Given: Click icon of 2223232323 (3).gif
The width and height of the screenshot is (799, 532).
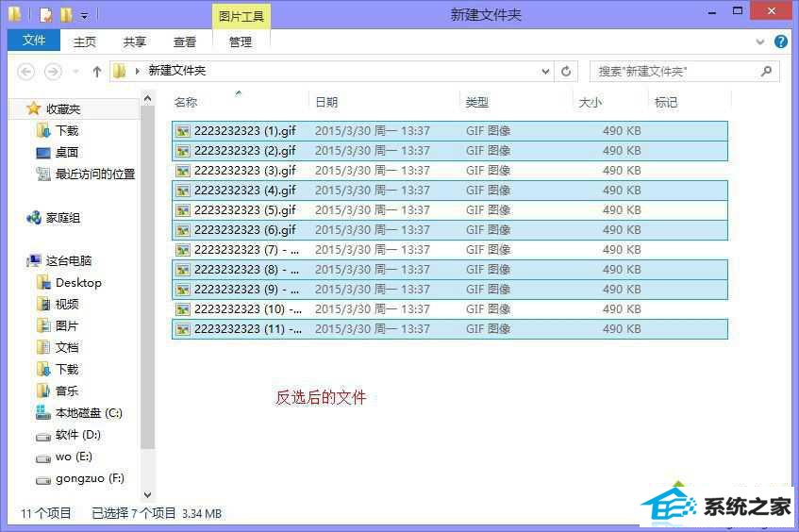Looking at the screenshot, I should (x=182, y=171).
